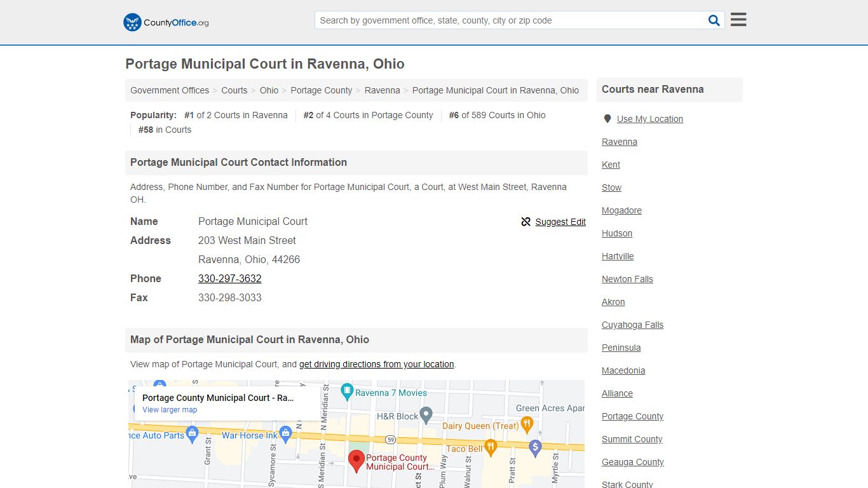The height and width of the screenshot is (488, 868).
Task: Click the War Horse Ink map marker
Action: pos(285,435)
